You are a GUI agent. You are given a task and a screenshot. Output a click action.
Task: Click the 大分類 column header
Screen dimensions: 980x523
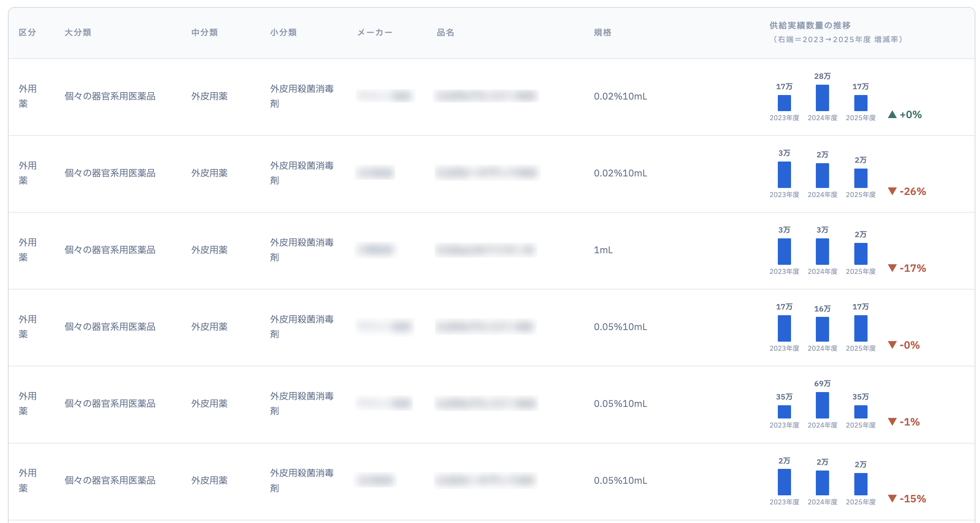pyautogui.click(x=78, y=32)
